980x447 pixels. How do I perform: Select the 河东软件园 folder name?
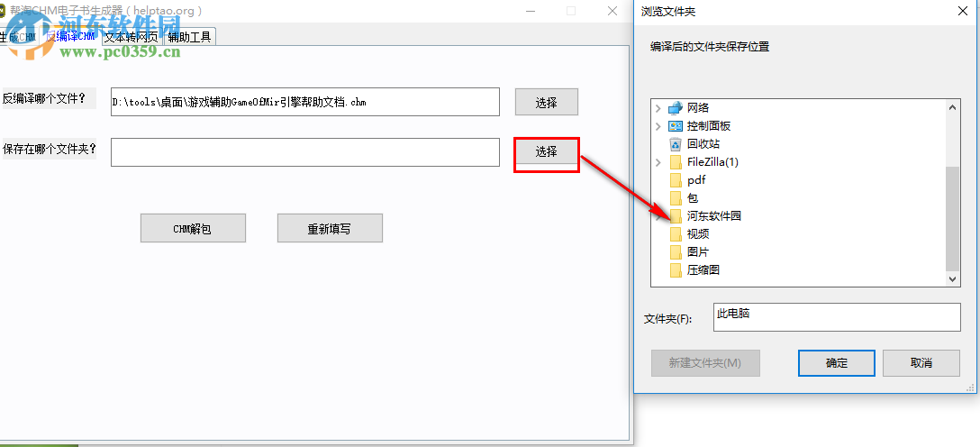[713, 216]
